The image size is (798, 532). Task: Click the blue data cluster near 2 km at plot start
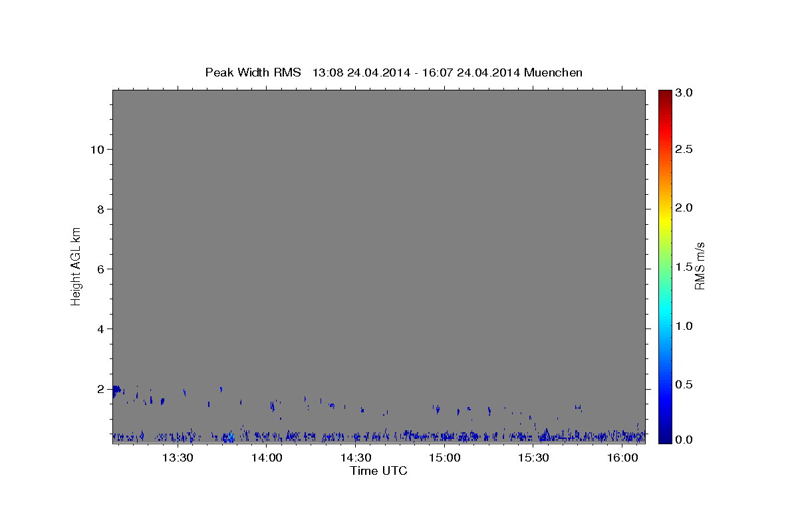pyautogui.click(x=117, y=390)
